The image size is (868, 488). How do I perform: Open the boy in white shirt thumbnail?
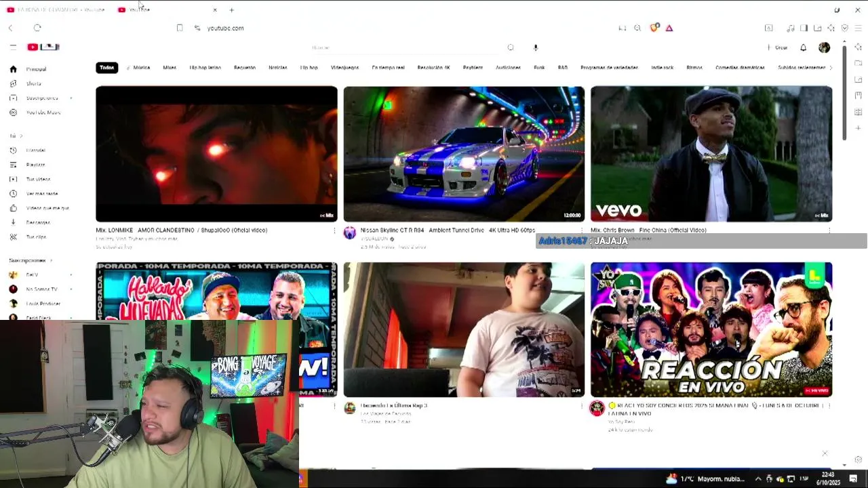(464, 329)
